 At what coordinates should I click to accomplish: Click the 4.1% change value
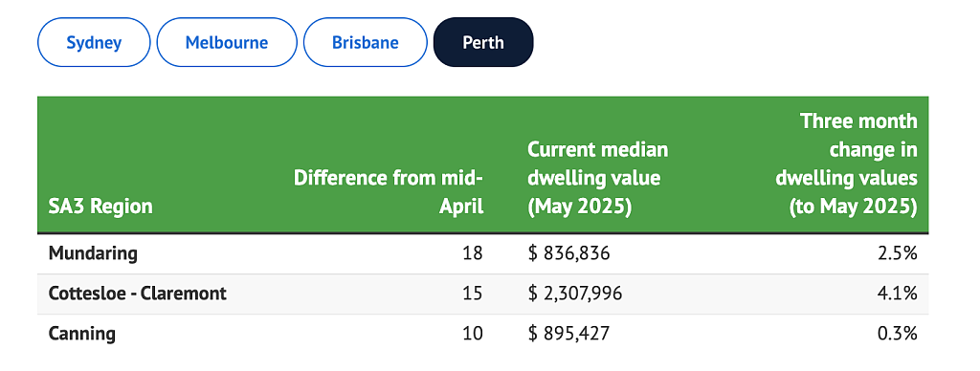coord(898,293)
